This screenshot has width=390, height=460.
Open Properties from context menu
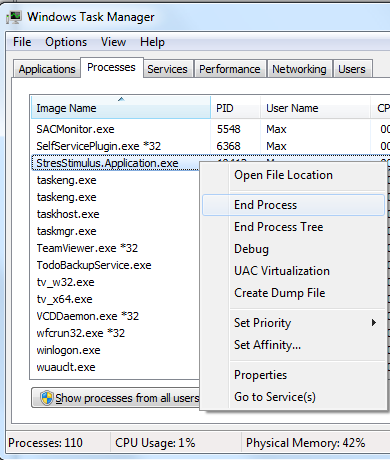[260, 375]
